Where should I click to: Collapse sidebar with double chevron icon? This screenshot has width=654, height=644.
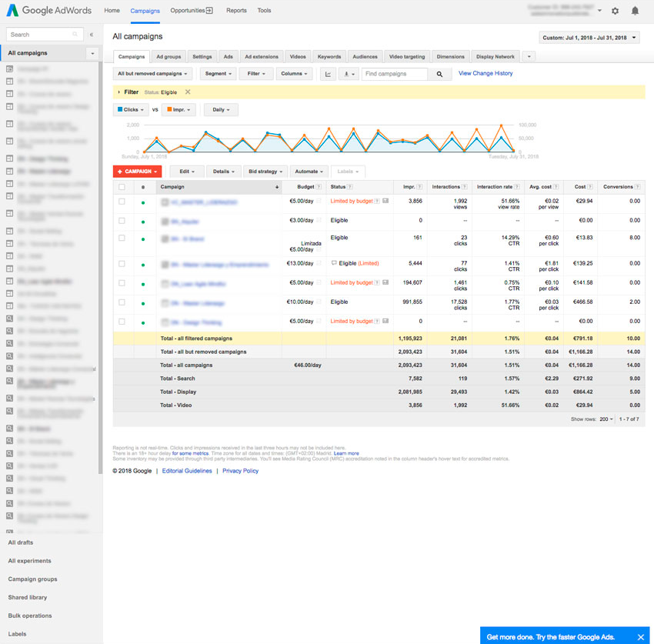pyautogui.click(x=92, y=35)
